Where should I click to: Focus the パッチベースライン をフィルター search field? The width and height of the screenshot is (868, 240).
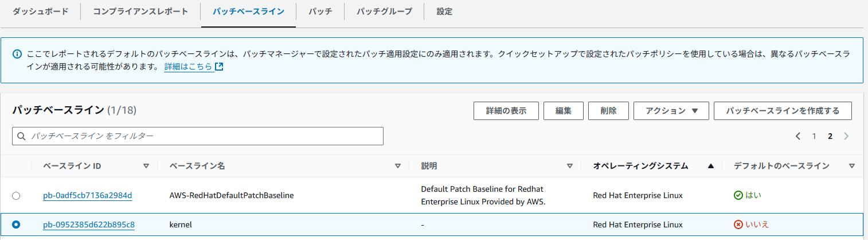(x=198, y=136)
